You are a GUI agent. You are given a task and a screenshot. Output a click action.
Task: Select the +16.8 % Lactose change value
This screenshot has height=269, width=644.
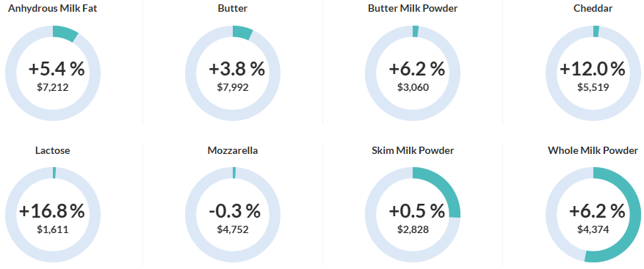coord(51,211)
